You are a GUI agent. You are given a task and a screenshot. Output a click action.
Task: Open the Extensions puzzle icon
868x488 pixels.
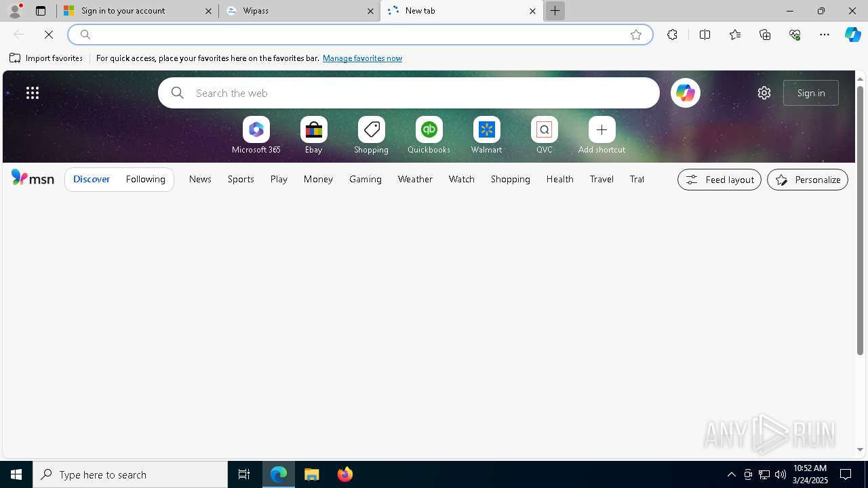point(672,35)
